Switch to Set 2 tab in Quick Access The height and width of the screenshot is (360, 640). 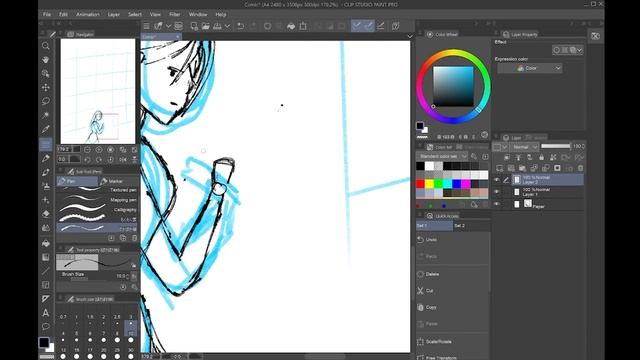(x=460, y=226)
